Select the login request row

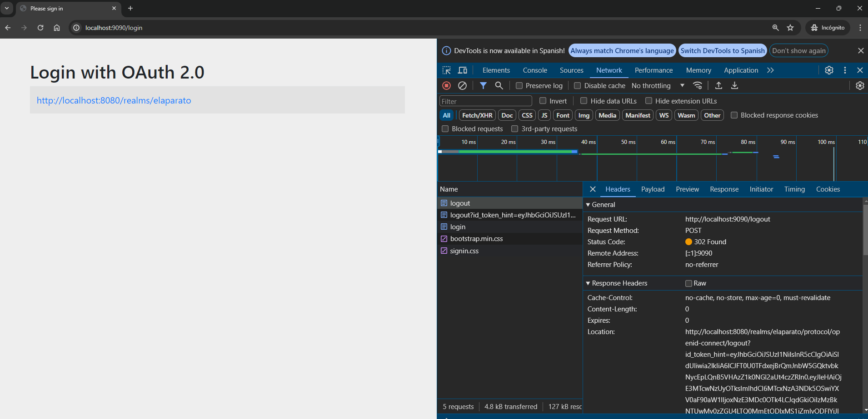509,227
